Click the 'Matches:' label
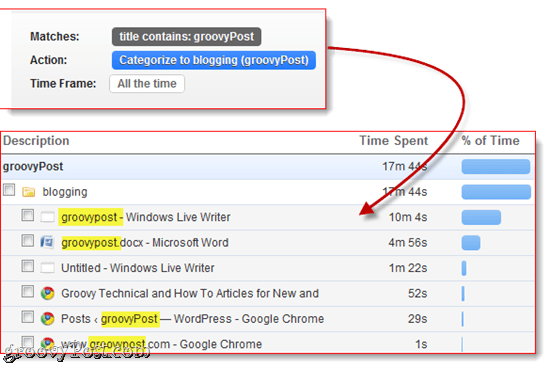This screenshot has width=550, height=368. [x=55, y=36]
